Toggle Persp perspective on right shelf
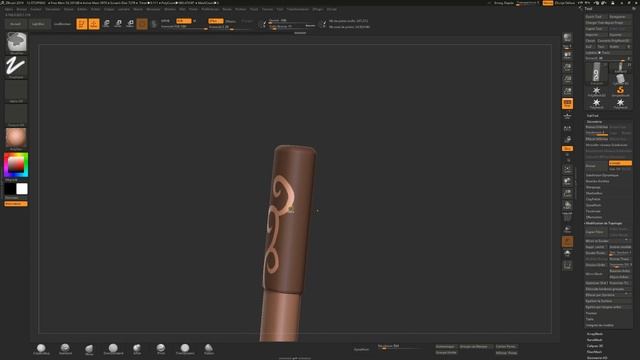The width and height of the screenshot is (640, 360). [x=567, y=103]
